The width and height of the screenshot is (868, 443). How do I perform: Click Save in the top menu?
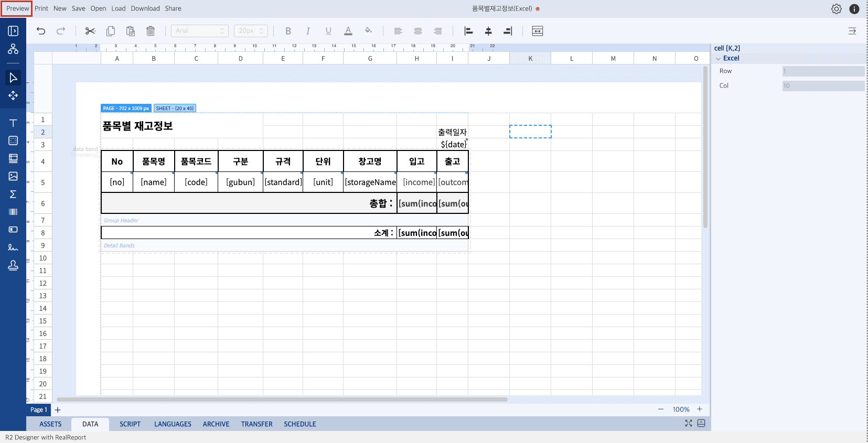tap(79, 8)
